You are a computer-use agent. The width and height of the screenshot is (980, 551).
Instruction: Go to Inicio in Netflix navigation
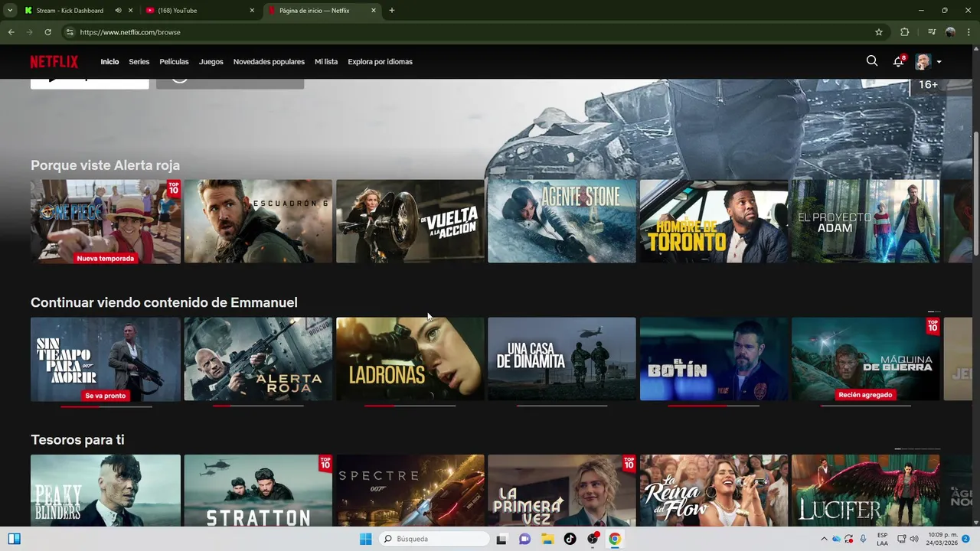(x=109, y=61)
